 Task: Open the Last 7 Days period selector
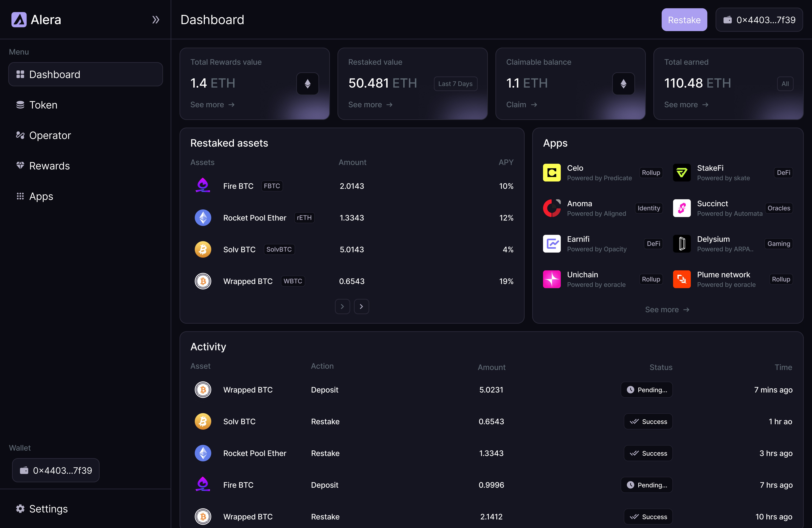[x=455, y=84]
